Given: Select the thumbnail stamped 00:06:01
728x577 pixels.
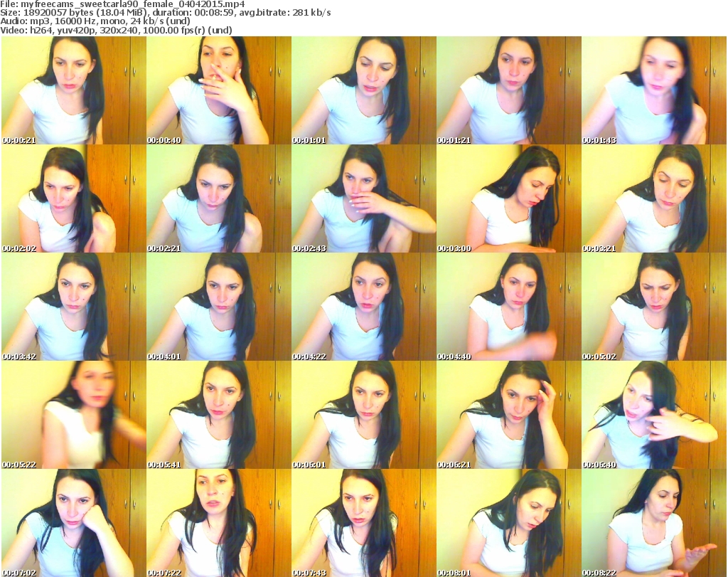Looking at the screenshot, I should click(x=364, y=415).
